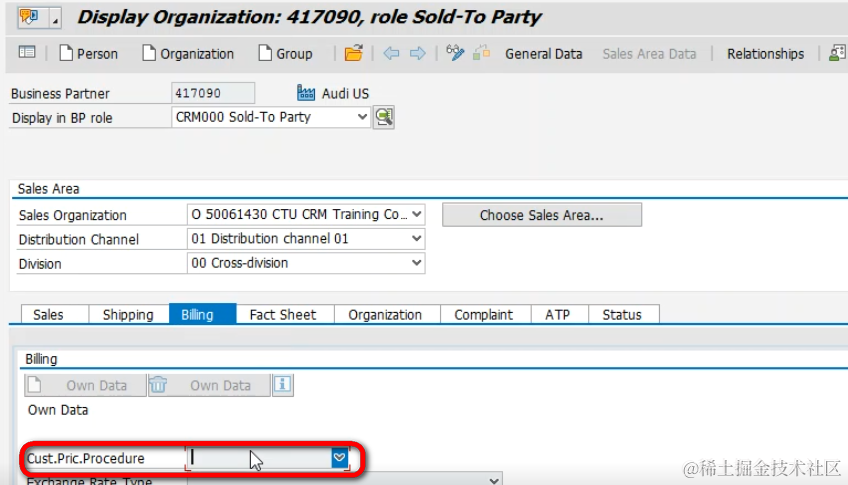
Task: Click the Audi US name text
Action: pyautogui.click(x=345, y=94)
